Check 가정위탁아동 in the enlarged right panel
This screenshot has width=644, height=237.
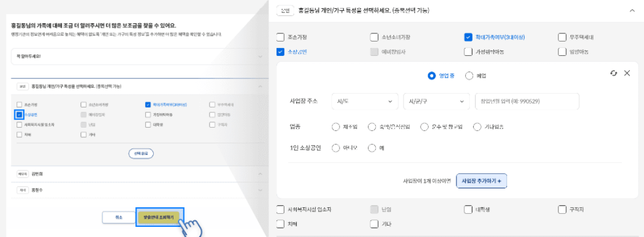(x=468, y=52)
